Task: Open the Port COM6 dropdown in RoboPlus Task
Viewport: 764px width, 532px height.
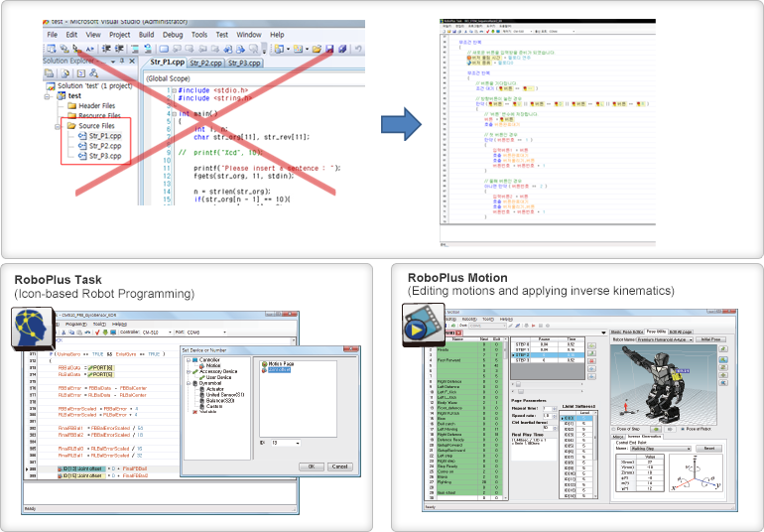Action: pos(224,332)
